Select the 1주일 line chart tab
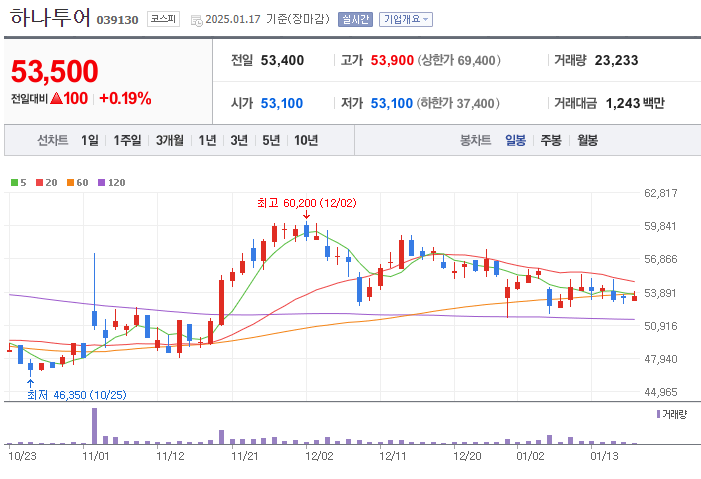Image resolution: width=701 pixels, height=479 pixels. pyautogui.click(x=127, y=140)
